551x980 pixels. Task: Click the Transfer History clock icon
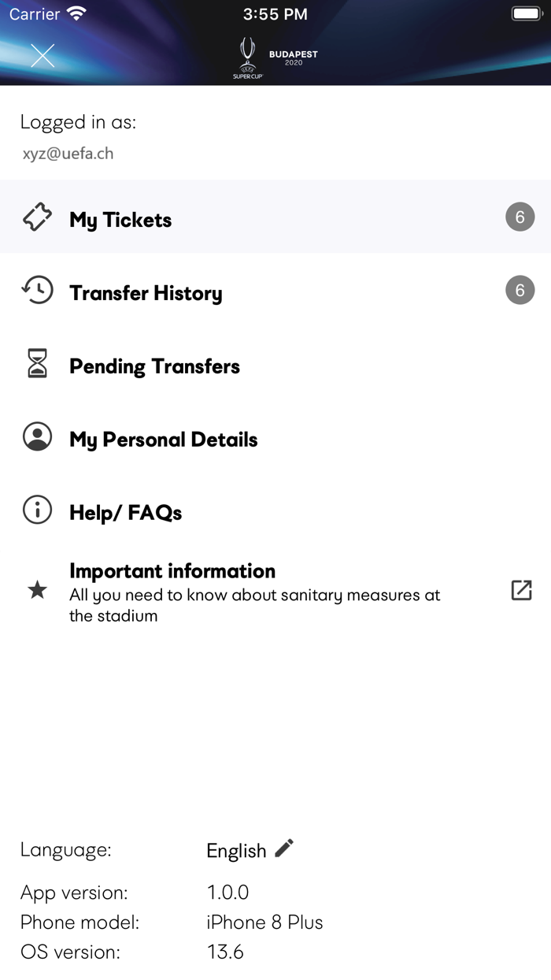[x=36, y=290]
